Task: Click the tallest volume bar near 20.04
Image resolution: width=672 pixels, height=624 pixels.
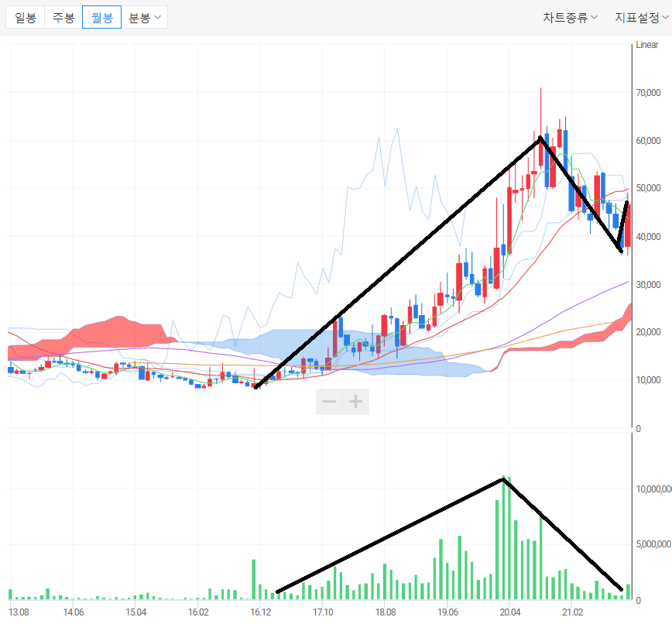Action: (503, 537)
